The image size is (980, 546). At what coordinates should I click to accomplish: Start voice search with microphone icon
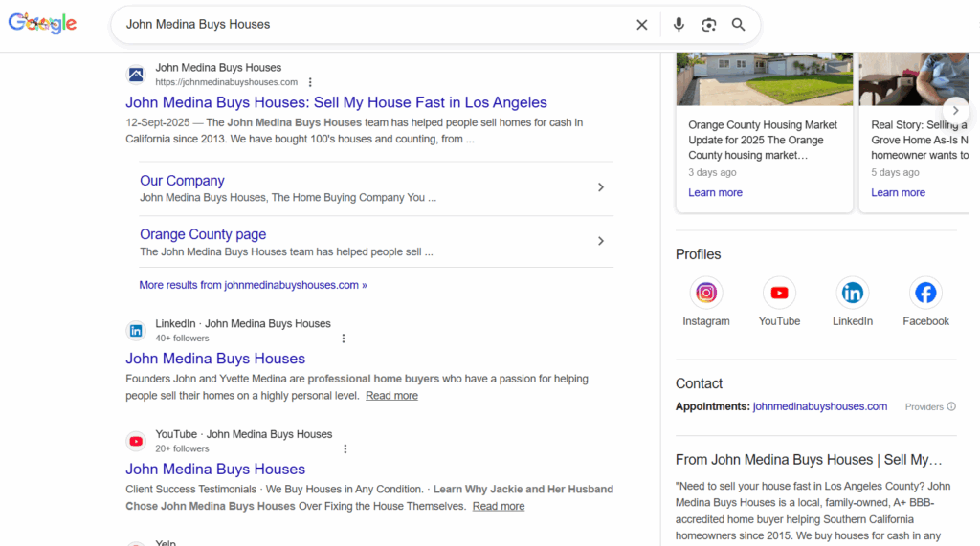click(679, 25)
